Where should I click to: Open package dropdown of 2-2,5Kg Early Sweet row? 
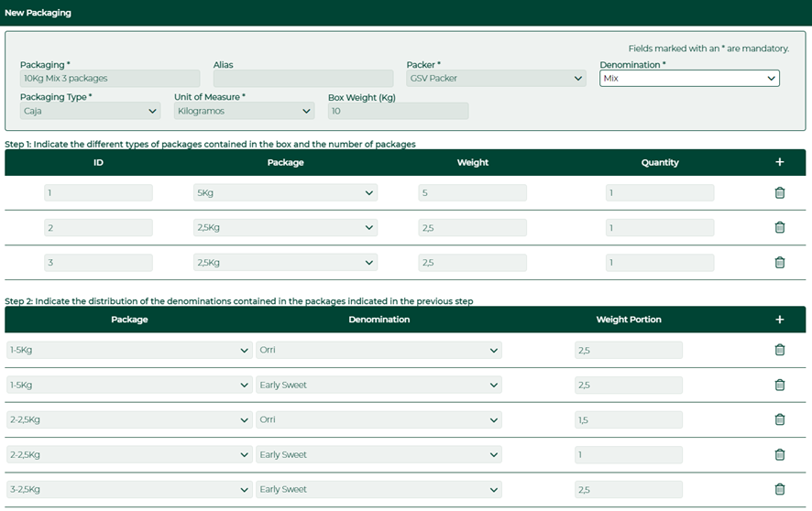[x=129, y=454]
